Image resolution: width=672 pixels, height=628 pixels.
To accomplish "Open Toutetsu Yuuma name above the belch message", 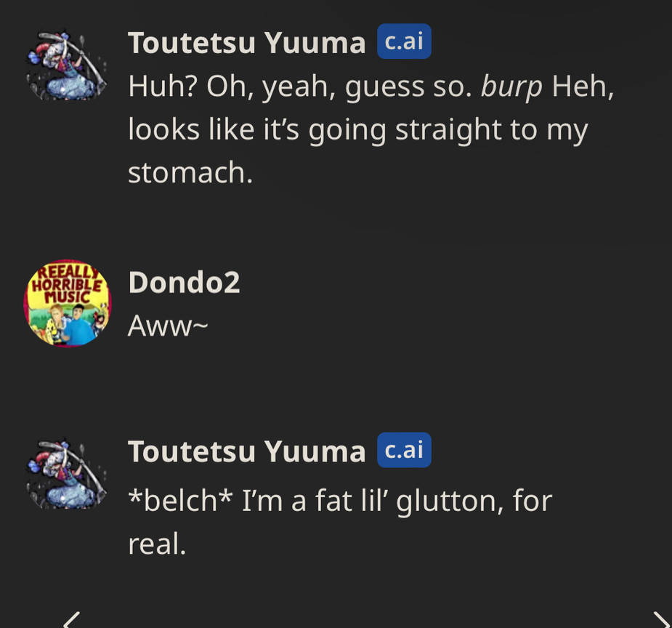I will (247, 452).
